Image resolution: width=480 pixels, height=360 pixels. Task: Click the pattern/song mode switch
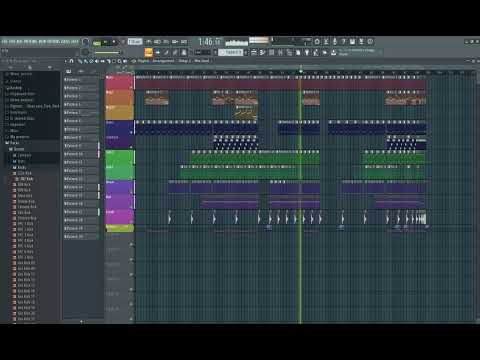(97, 43)
